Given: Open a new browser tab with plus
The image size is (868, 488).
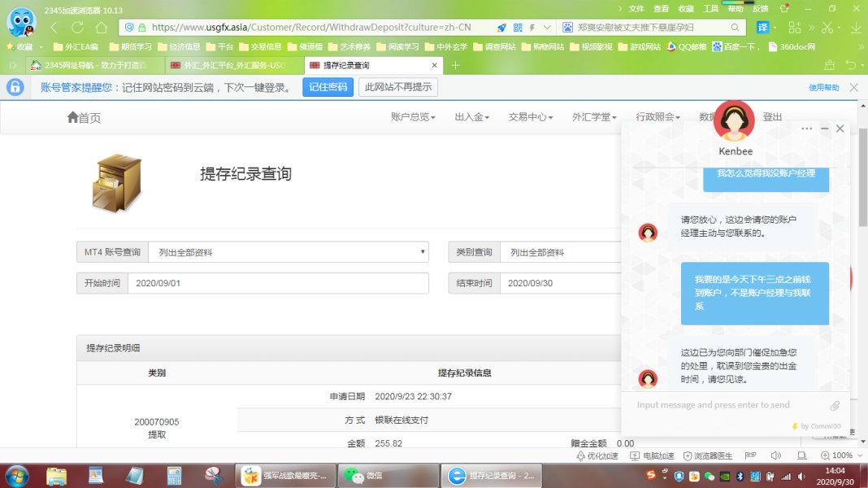Looking at the screenshot, I should pyautogui.click(x=455, y=65).
